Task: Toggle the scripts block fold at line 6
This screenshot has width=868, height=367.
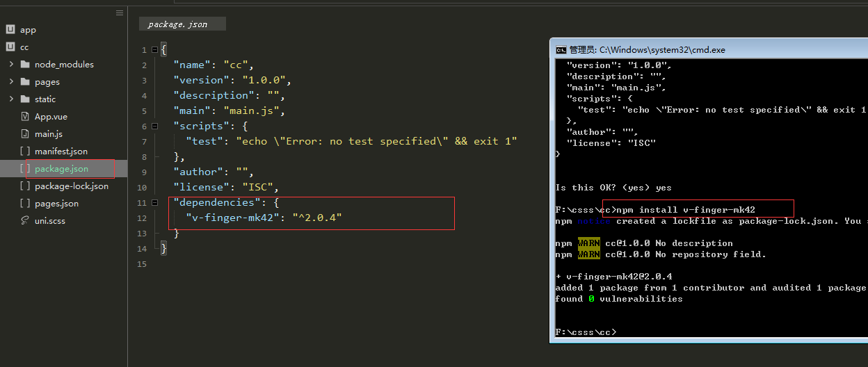Action: coord(154,127)
